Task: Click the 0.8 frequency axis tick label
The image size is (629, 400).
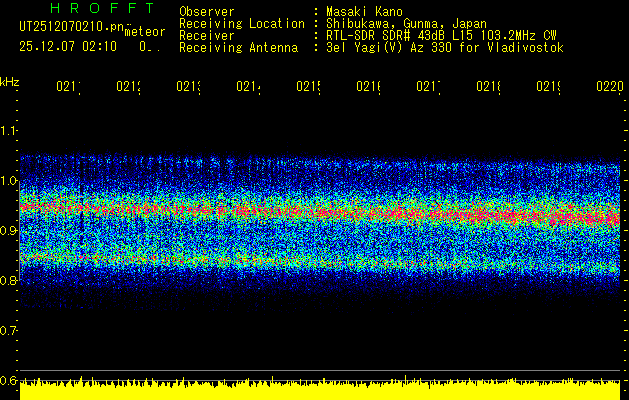Action: (x=9, y=280)
